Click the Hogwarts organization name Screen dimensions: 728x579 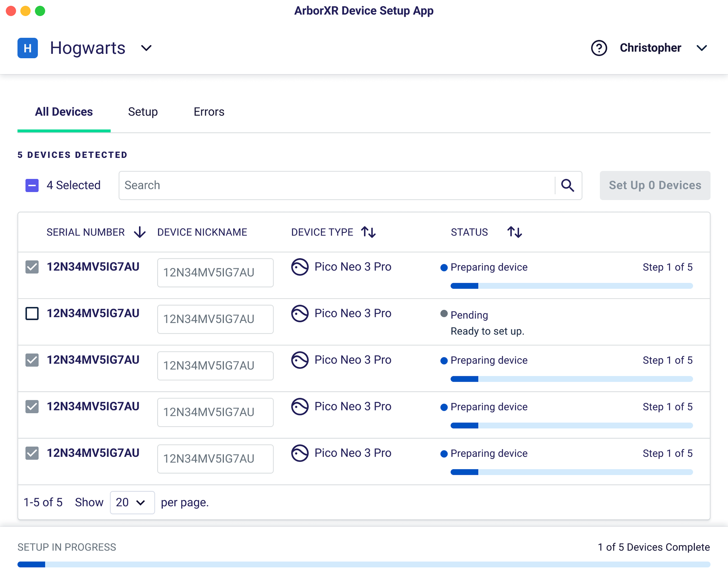tap(88, 48)
